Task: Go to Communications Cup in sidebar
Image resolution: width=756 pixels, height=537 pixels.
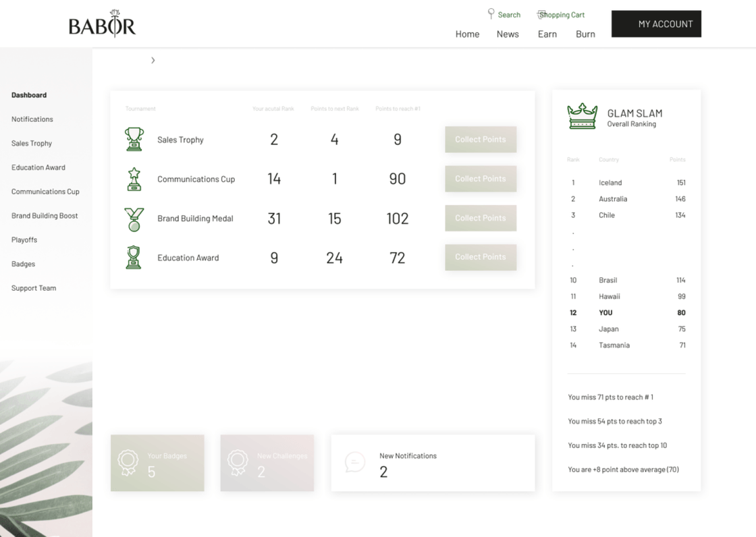Action: (x=45, y=192)
